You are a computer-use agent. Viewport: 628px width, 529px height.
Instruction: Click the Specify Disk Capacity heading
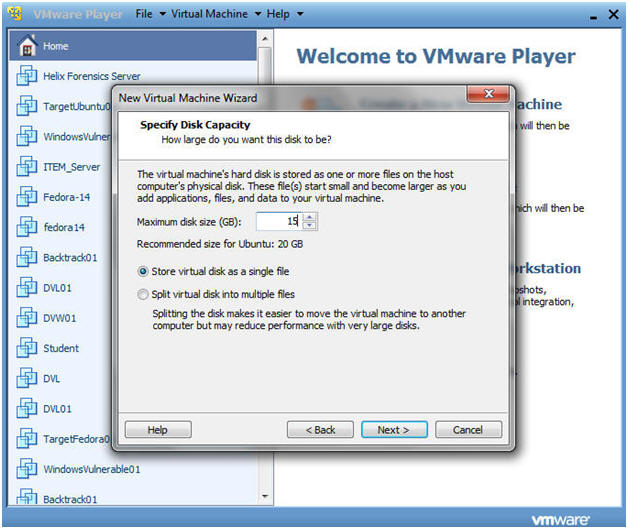pos(195,125)
